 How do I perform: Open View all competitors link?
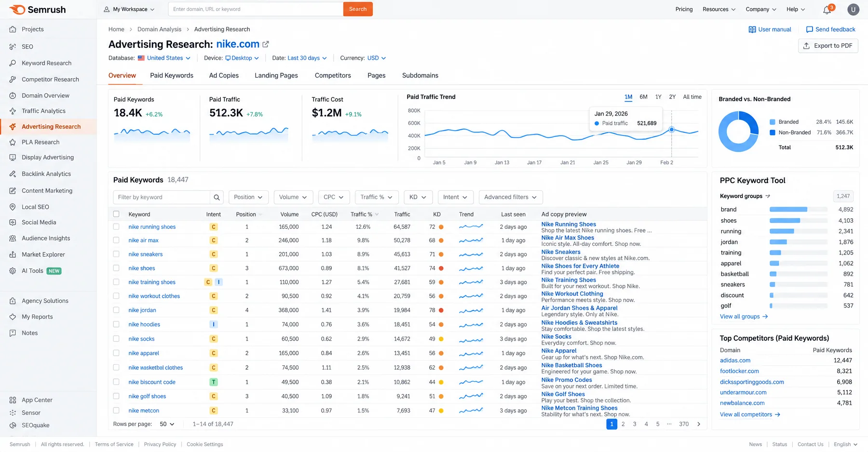click(x=750, y=414)
